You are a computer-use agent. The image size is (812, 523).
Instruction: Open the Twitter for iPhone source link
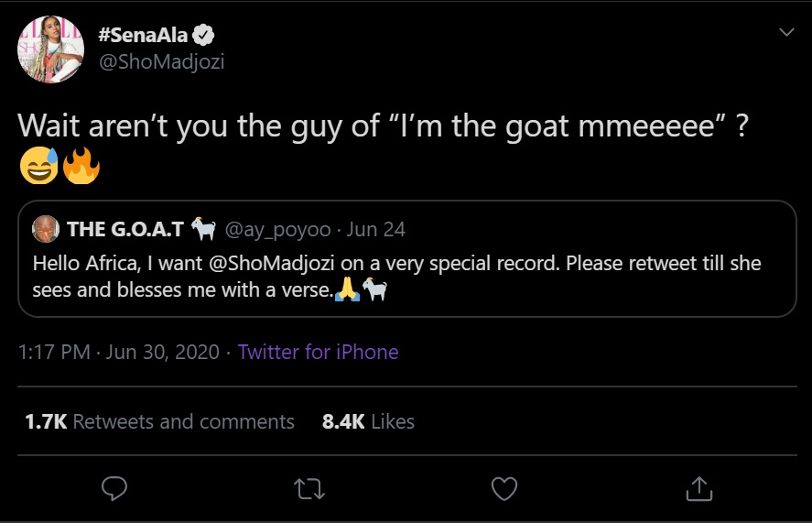[318, 352]
